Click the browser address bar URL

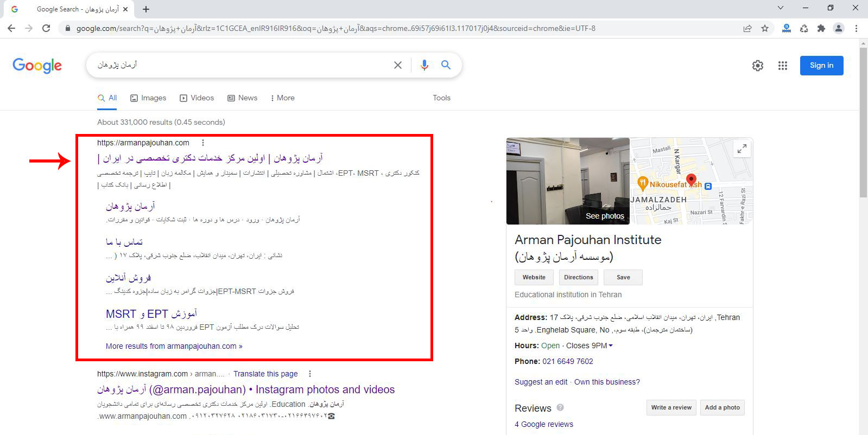335,28
